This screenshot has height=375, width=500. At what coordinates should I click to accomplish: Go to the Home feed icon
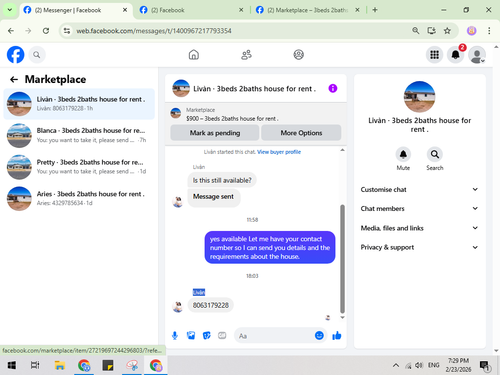point(194,54)
